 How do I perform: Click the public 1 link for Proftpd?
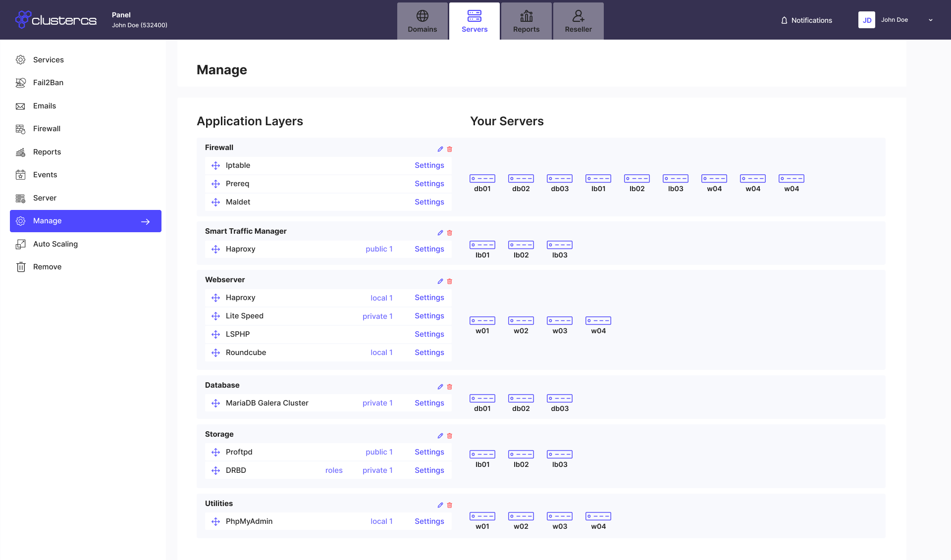point(379,452)
